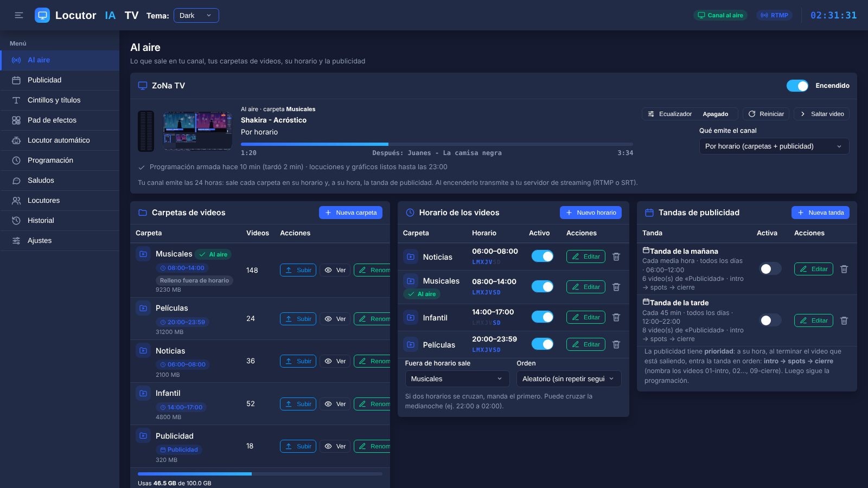Click the Nuevo horario button
The width and height of the screenshot is (868, 488).
pos(591,213)
